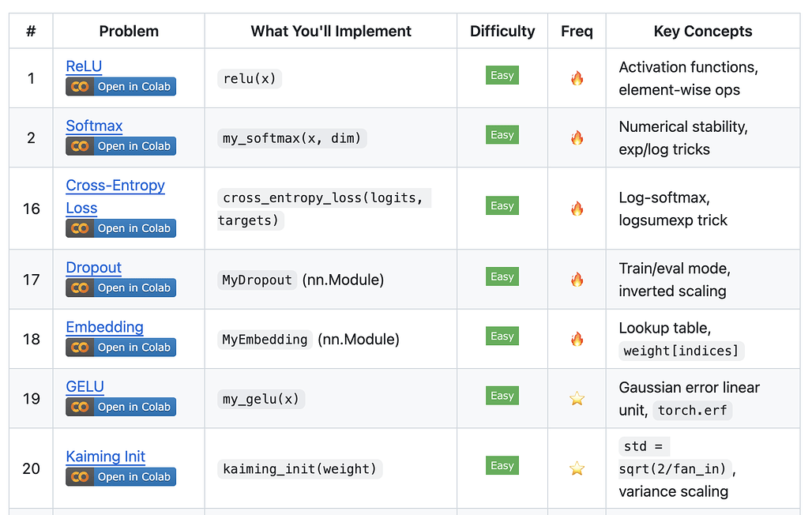Click the my_softmax(x, dim) code snippet
Image resolution: width=812 pixels, height=515 pixels.
point(292,138)
